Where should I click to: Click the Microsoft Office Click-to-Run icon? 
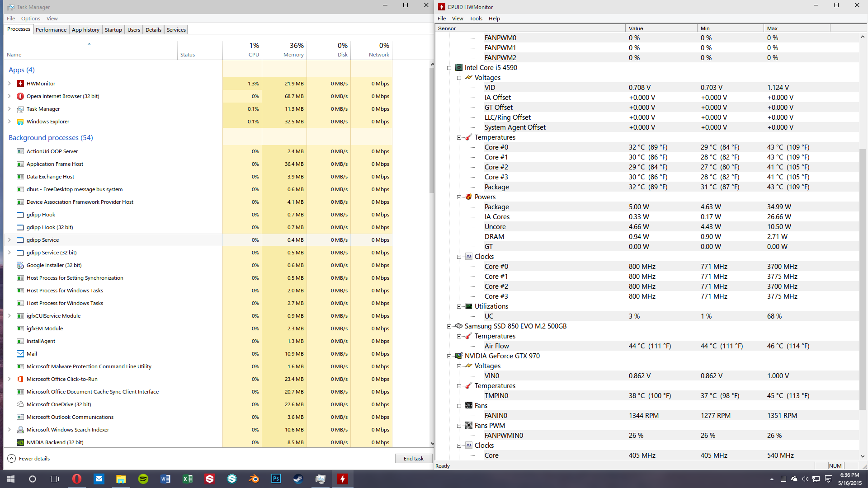point(20,379)
